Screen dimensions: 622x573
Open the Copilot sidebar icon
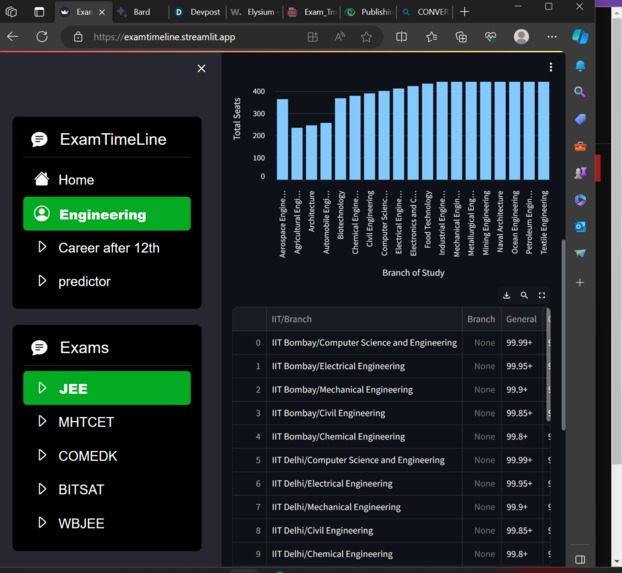[580, 37]
